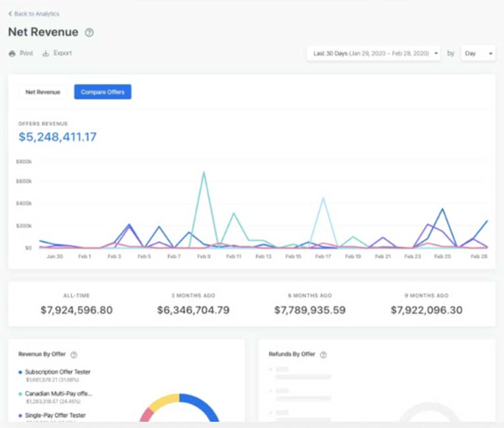Open Refunds By Offer help icon
504x428 pixels.
click(323, 355)
